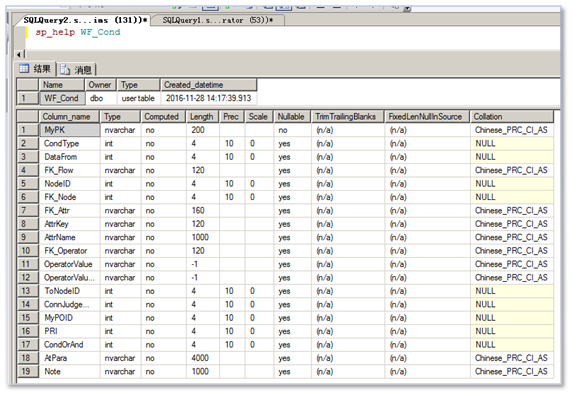Click the NULL collation cell for CondType
The width and height of the screenshot is (572, 395).
512,144
